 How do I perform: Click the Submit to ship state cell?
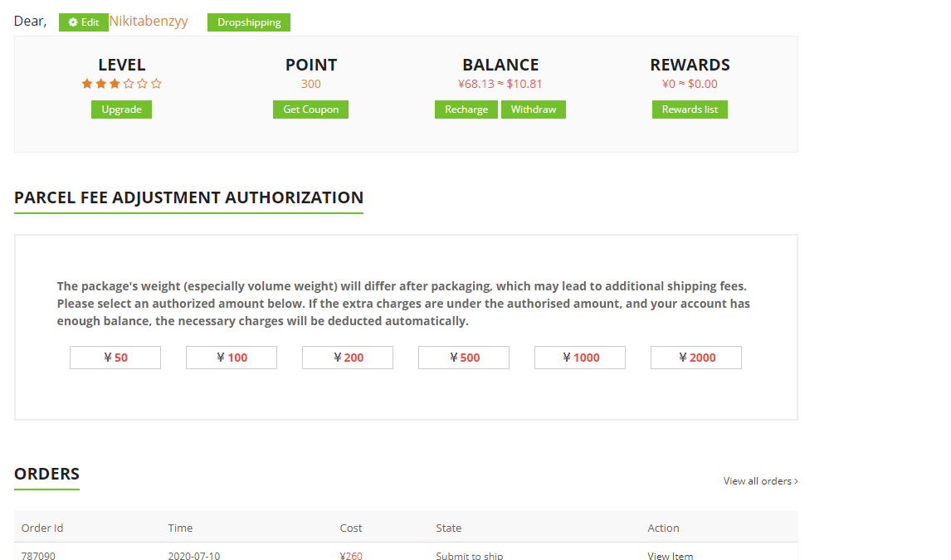coord(470,555)
